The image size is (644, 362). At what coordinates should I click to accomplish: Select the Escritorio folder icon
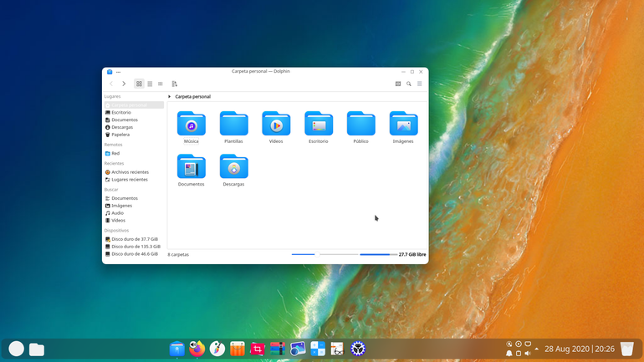click(319, 124)
